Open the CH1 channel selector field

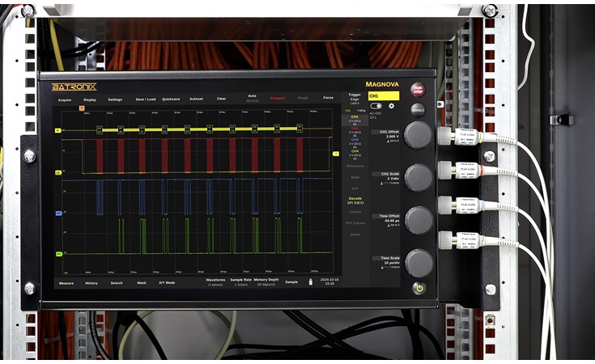pyautogui.click(x=384, y=96)
